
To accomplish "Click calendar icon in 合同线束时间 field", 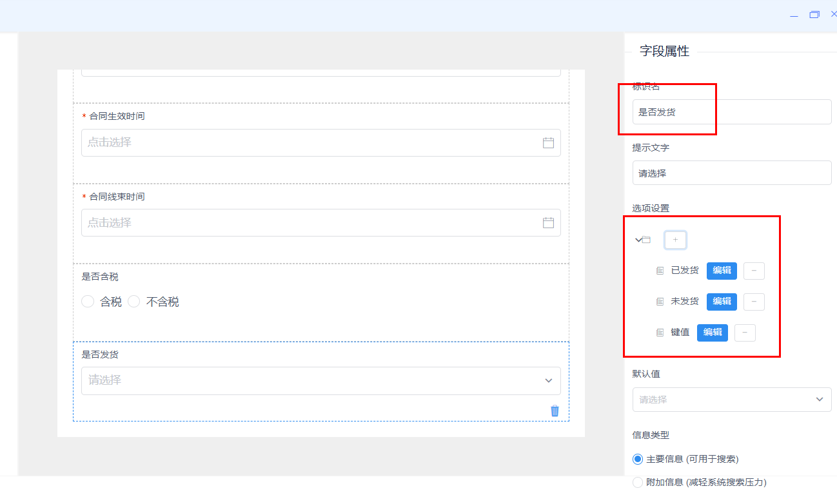I will pyautogui.click(x=548, y=223).
